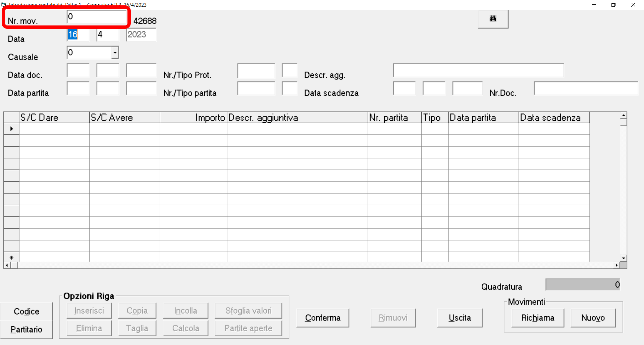Click the Data partita year field

141,88
